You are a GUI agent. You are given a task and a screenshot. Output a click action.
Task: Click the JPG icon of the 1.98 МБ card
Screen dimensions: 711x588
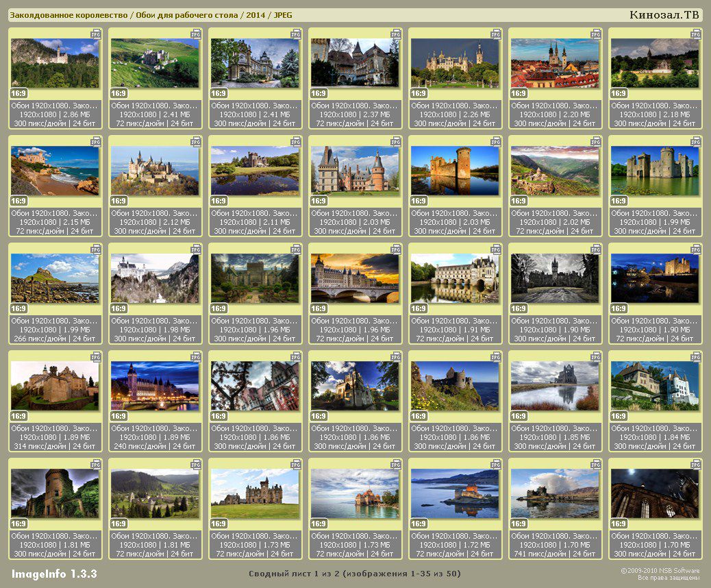coord(196,249)
